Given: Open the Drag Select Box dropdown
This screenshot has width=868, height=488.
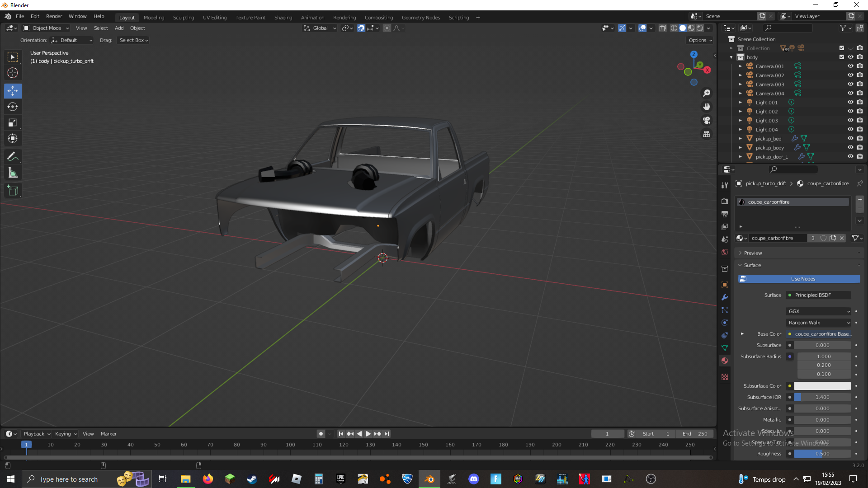Looking at the screenshot, I should point(133,40).
